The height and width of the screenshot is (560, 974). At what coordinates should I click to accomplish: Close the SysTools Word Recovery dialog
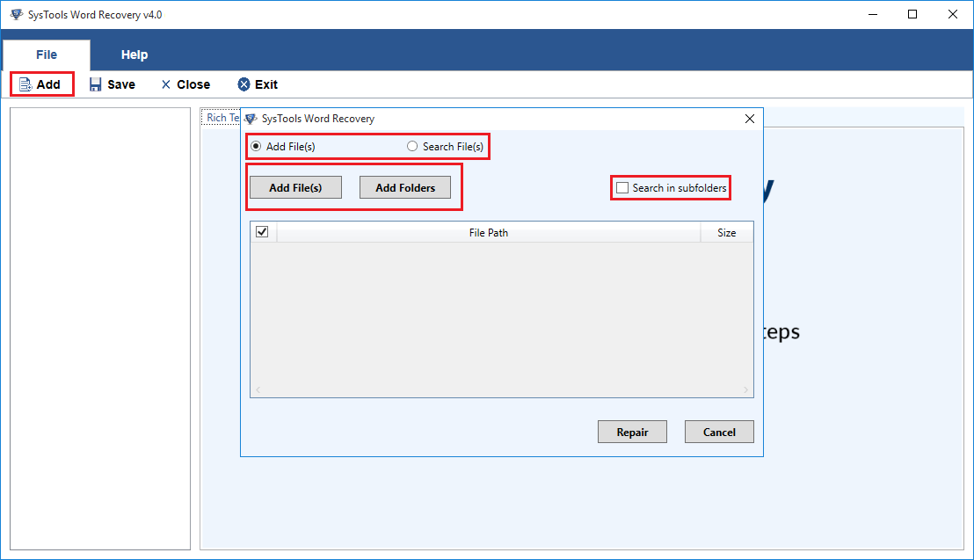[750, 119]
